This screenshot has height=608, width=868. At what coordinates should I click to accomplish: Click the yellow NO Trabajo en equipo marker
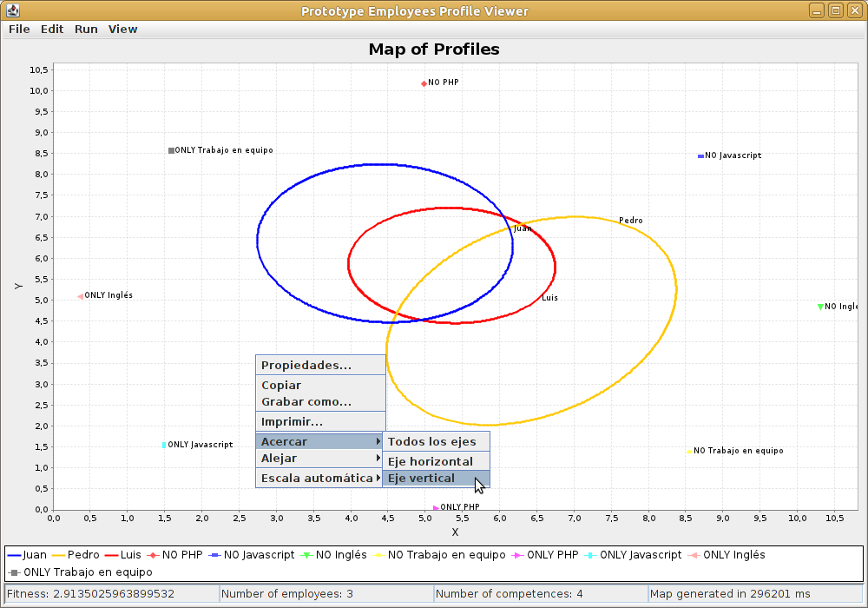click(x=690, y=452)
